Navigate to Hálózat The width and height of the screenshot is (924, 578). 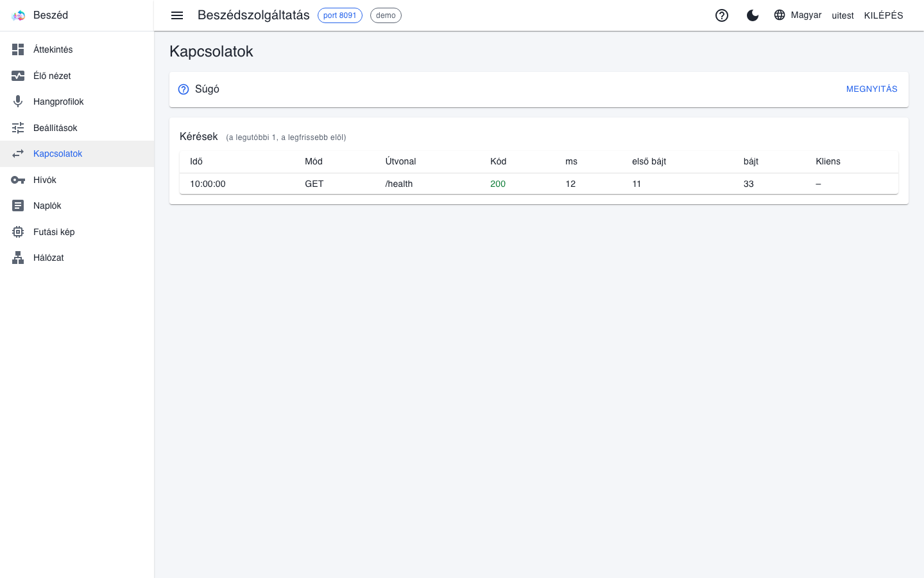77,258
